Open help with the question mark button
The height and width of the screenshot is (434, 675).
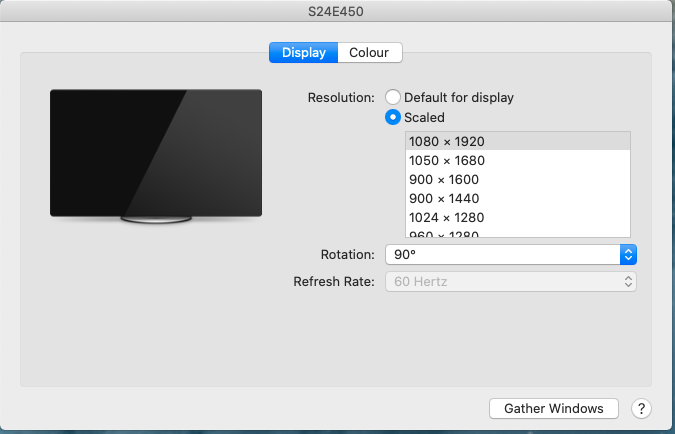[641, 408]
